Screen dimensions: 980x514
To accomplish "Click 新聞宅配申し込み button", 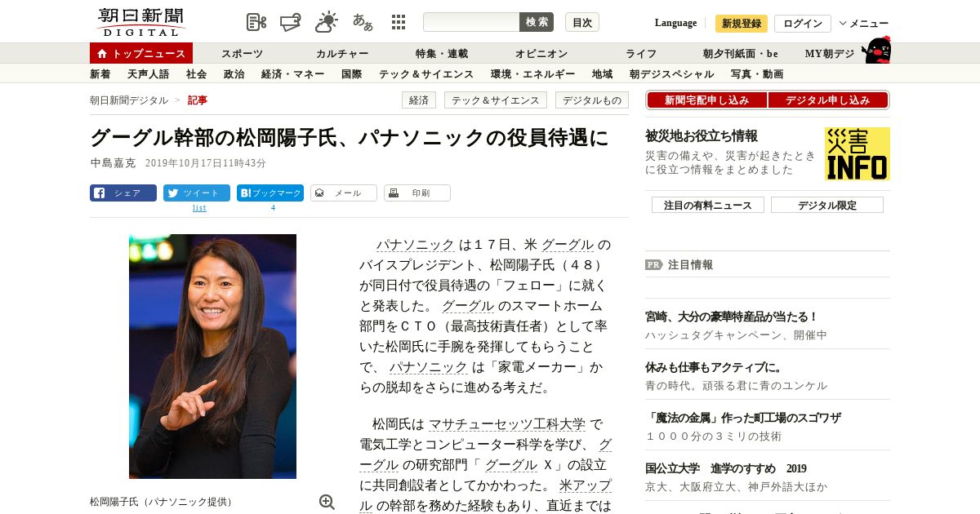I will coord(706,100).
